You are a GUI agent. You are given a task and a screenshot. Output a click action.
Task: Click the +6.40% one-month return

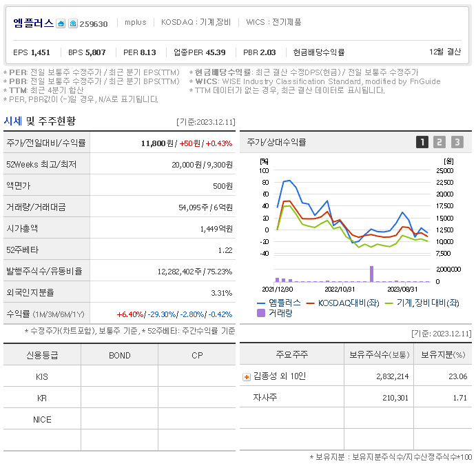pyautogui.click(x=130, y=314)
